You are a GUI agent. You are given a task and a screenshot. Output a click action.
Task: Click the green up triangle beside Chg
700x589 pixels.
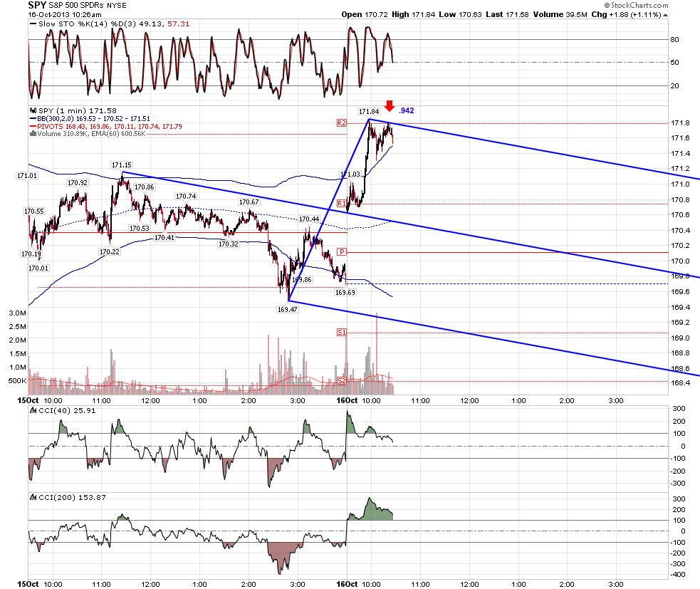click(x=666, y=15)
